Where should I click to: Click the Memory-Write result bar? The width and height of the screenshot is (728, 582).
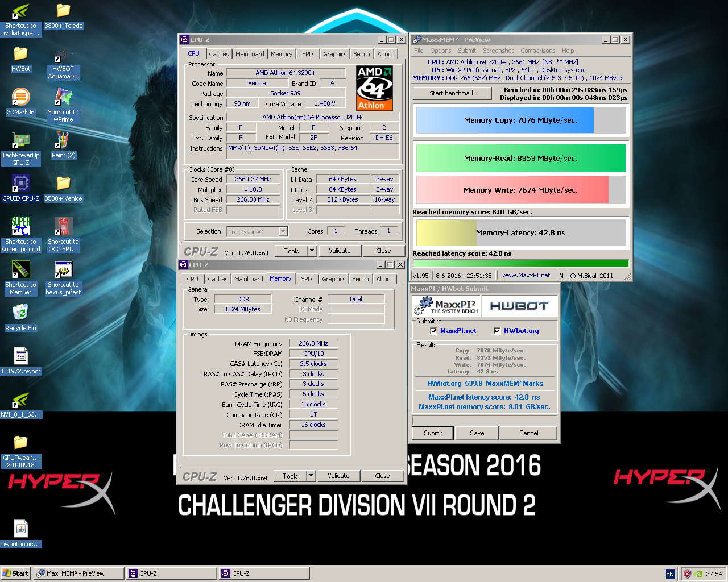pyautogui.click(x=520, y=190)
